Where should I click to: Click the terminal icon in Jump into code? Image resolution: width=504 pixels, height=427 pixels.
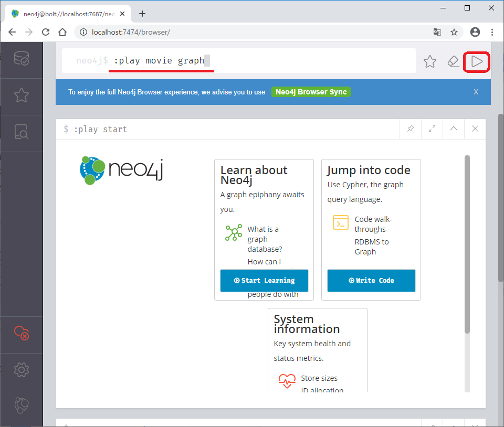(341, 222)
